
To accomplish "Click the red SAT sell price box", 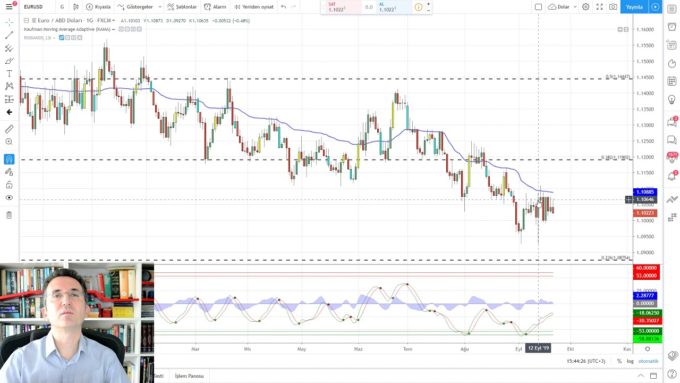I will pos(341,7).
